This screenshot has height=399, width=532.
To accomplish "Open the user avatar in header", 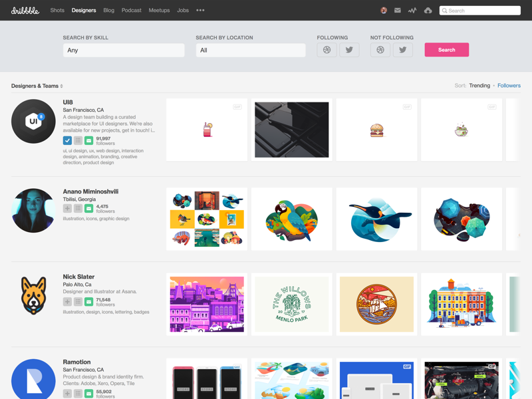I will [384, 11].
